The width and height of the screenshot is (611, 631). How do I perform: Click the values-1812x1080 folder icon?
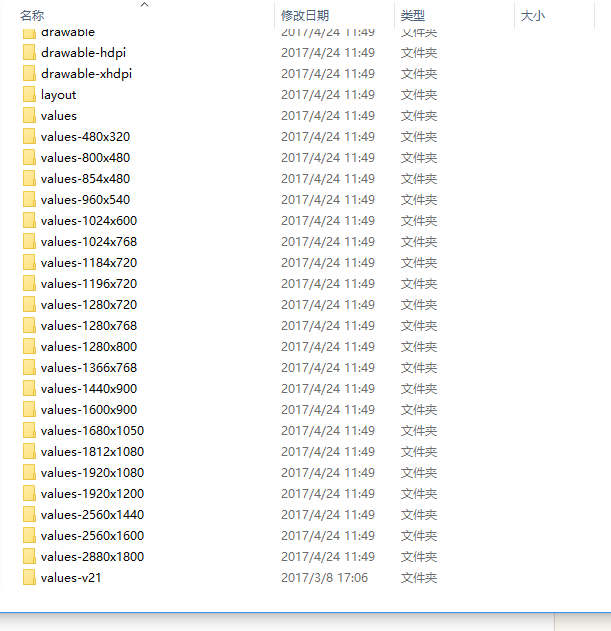29,452
